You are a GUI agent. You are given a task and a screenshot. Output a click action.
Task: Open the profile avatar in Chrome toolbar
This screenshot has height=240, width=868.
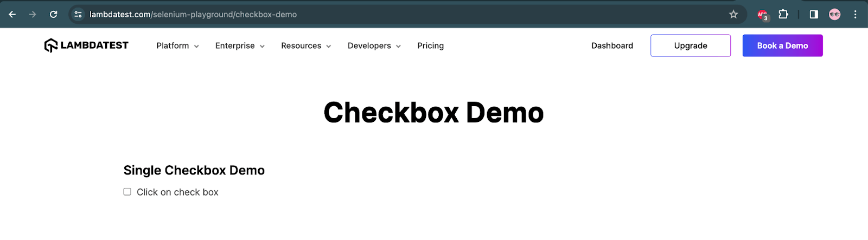pyautogui.click(x=835, y=15)
